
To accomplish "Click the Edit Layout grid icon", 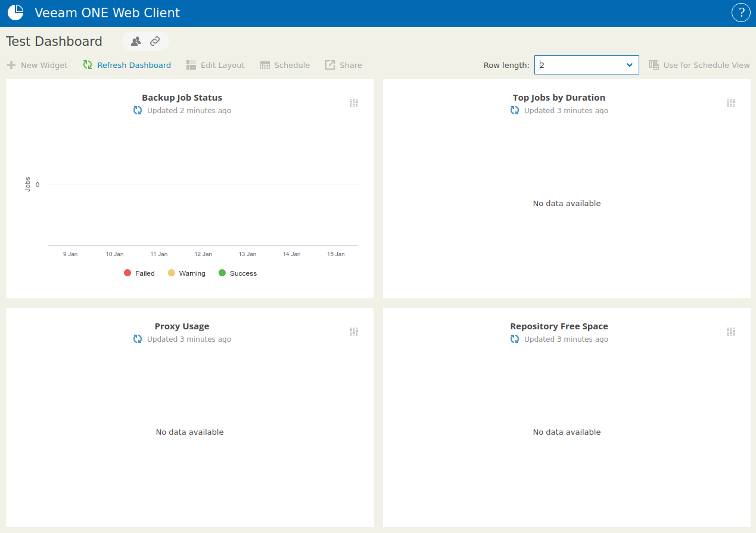I will click(x=191, y=65).
